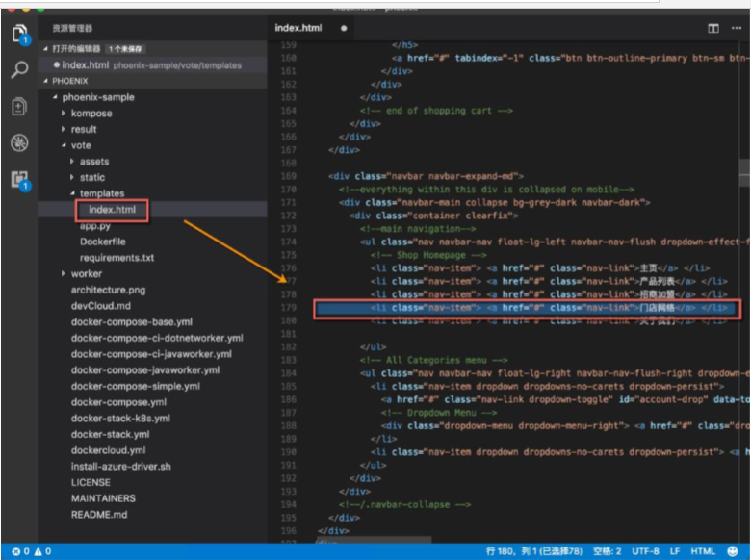Click the line and column indicator in status bar
Viewport: 751px width, 560px height.
point(534,551)
